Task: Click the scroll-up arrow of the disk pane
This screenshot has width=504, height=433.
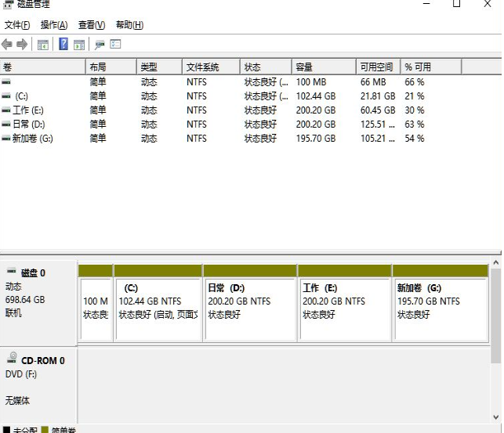Action: tap(495, 264)
